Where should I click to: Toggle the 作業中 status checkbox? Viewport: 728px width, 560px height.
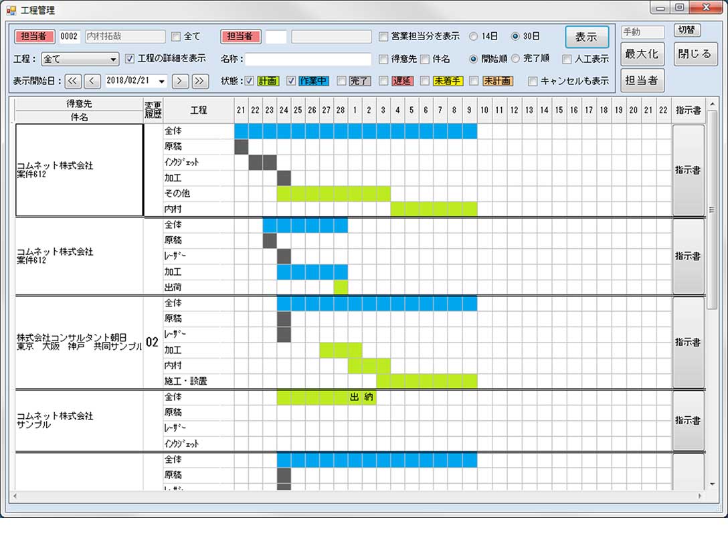(290, 81)
